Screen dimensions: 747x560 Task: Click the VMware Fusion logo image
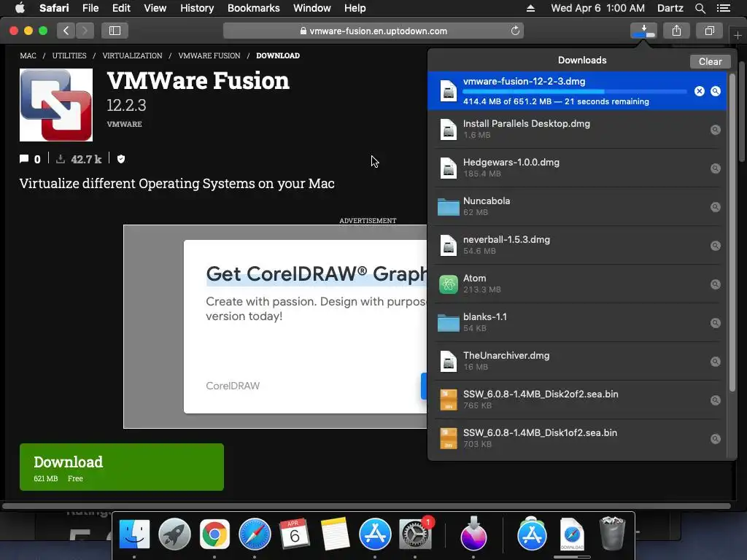(x=56, y=105)
